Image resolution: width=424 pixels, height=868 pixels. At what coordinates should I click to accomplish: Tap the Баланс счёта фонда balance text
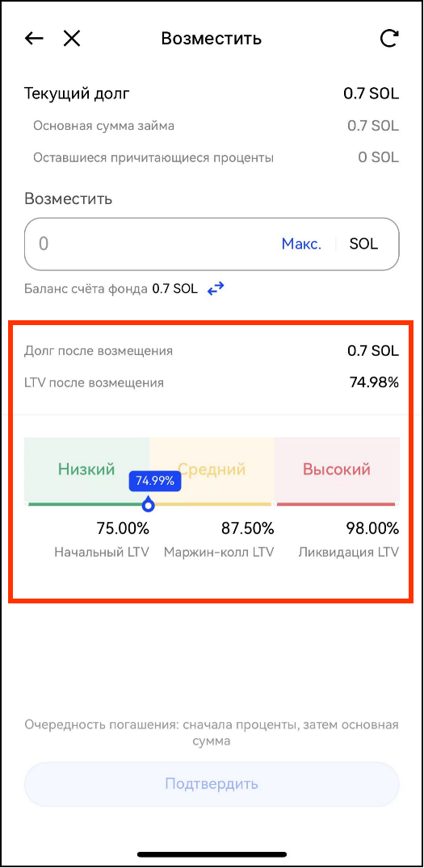[x=111, y=289]
